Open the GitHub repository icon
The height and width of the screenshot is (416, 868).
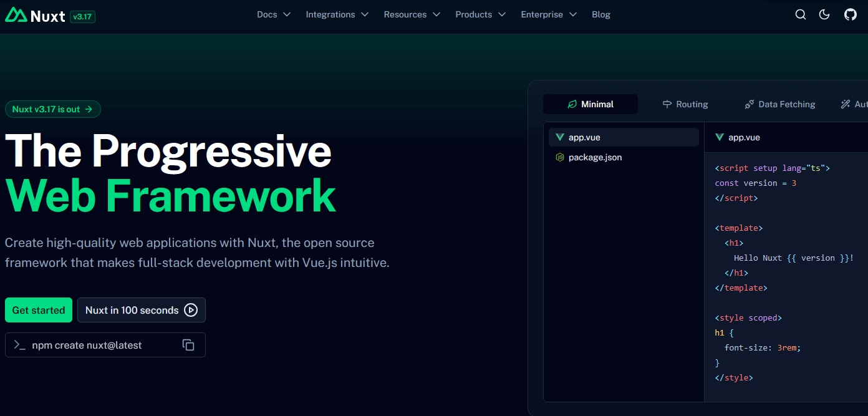(851, 15)
